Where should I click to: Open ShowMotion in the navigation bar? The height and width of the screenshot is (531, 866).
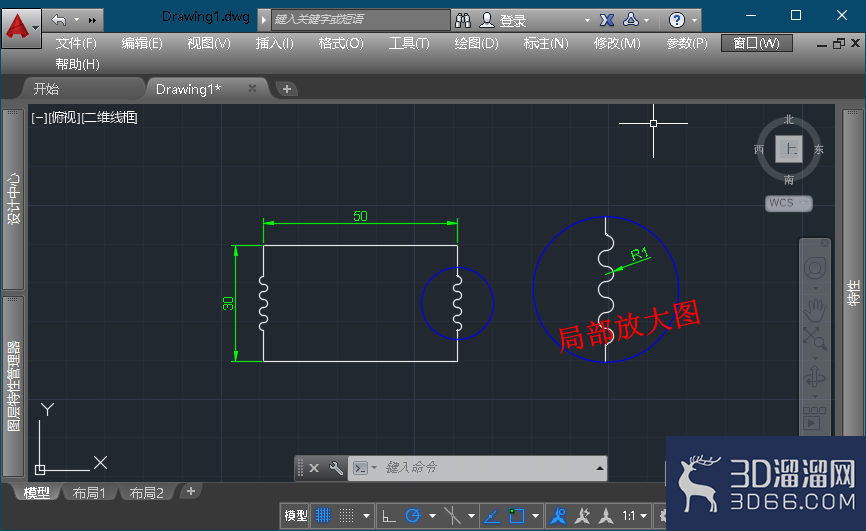(814, 419)
